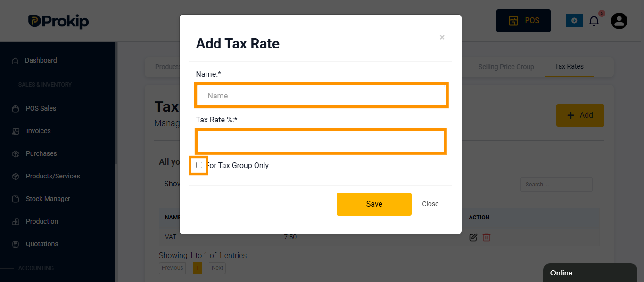This screenshot has width=644, height=282.
Task: Open the notifications bell icon
Action: (594, 21)
